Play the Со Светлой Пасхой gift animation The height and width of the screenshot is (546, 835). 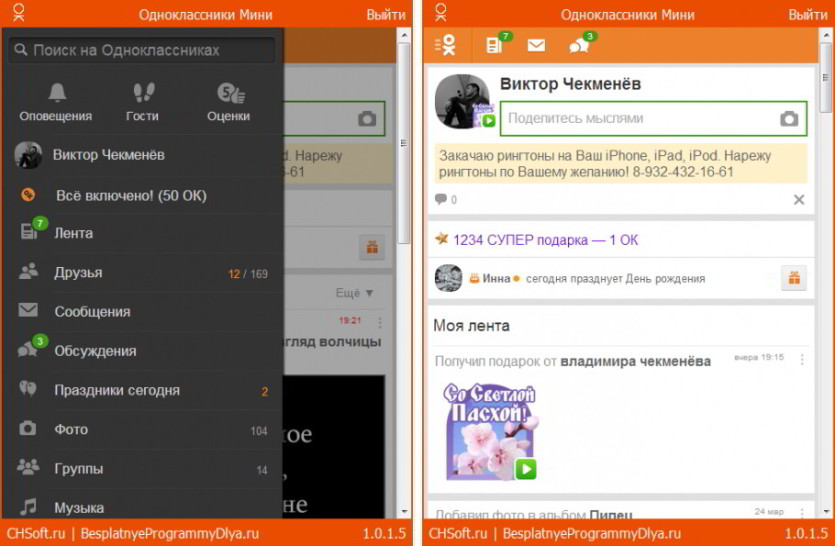(526, 469)
